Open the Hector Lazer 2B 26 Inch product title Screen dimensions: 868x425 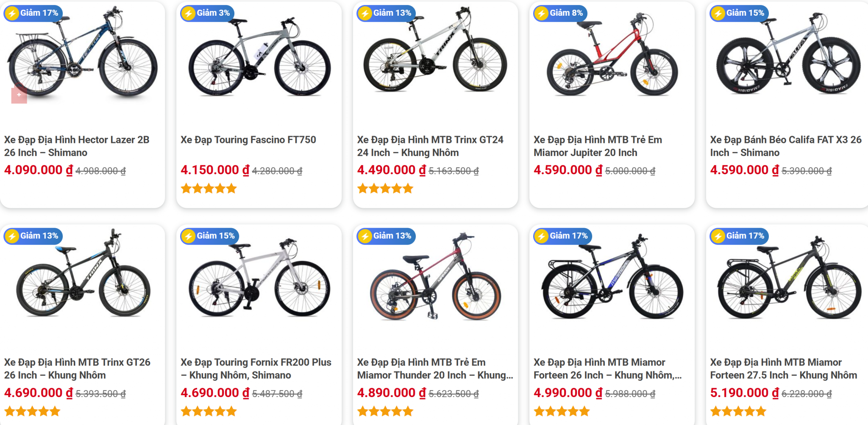tap(77, 146)
